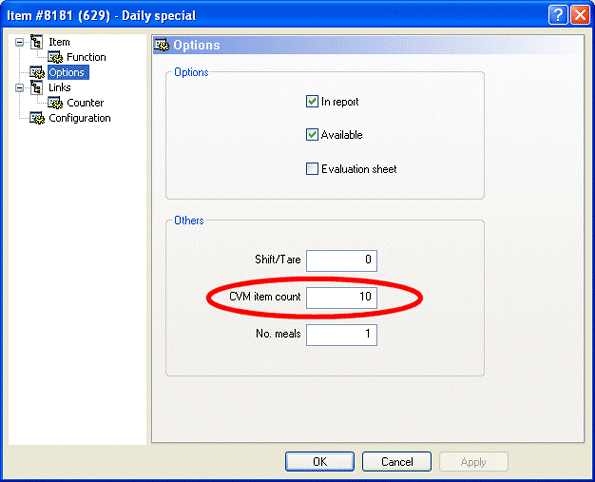
Task: Click the Links tree node icon
Action: 36,87
